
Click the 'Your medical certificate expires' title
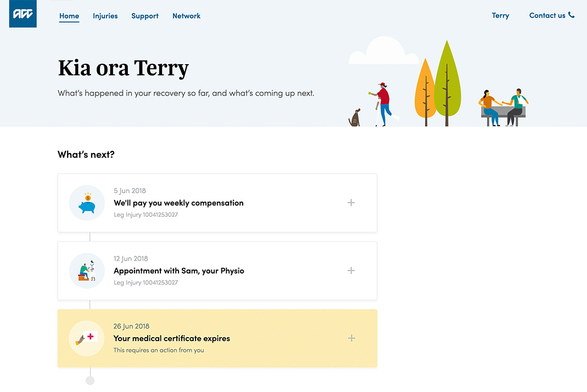[171, 338]
